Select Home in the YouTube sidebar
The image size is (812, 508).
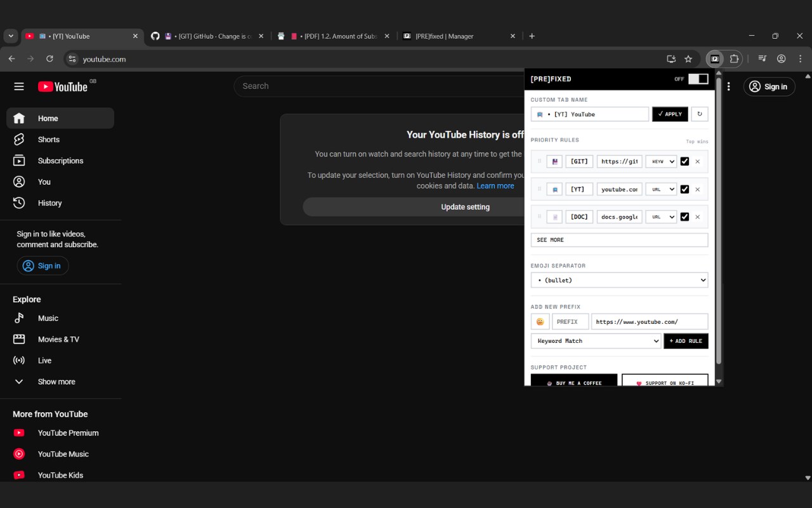click(x=60, y=118)
